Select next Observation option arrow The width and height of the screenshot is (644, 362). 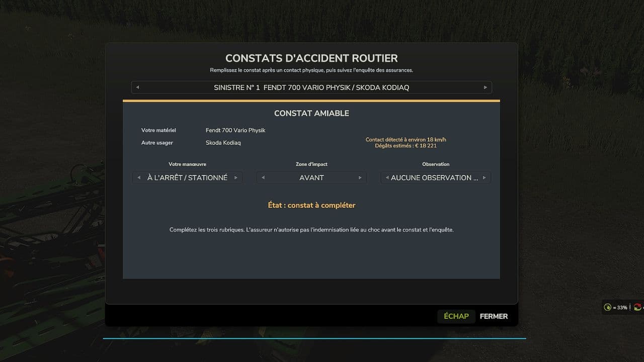coord(484,177)
